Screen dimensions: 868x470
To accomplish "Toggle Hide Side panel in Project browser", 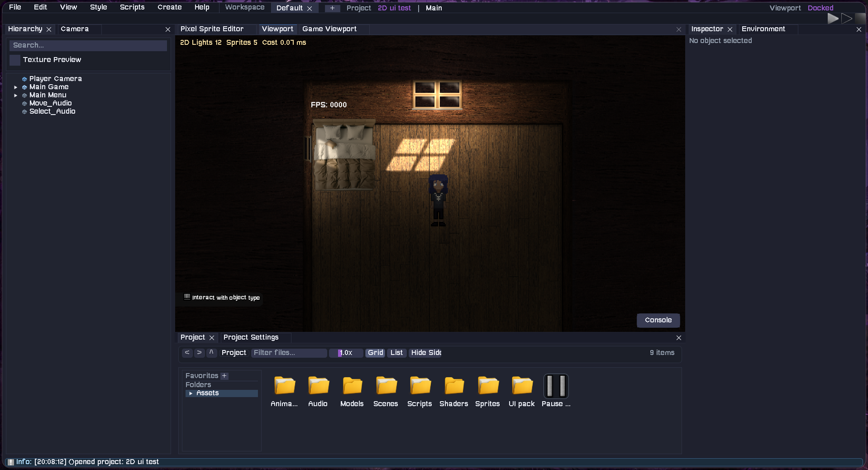I will pyautogui.click(x=424, y=353).
